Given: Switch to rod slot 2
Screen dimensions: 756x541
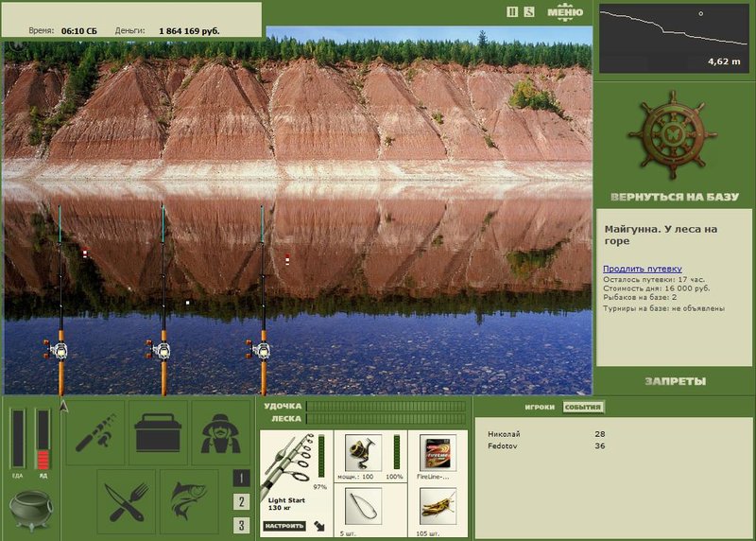Looking at the screenshot, I should pyautogui.click(x=241, y=502).
